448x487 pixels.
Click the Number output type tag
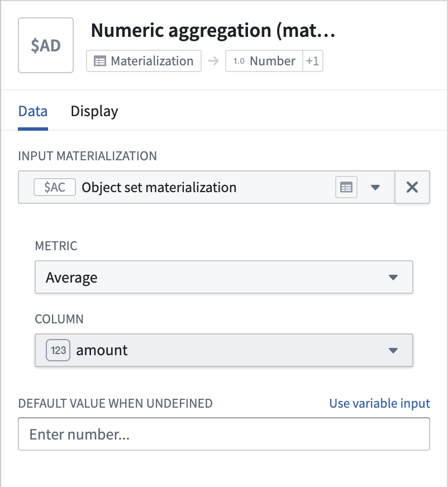[264, 61]
